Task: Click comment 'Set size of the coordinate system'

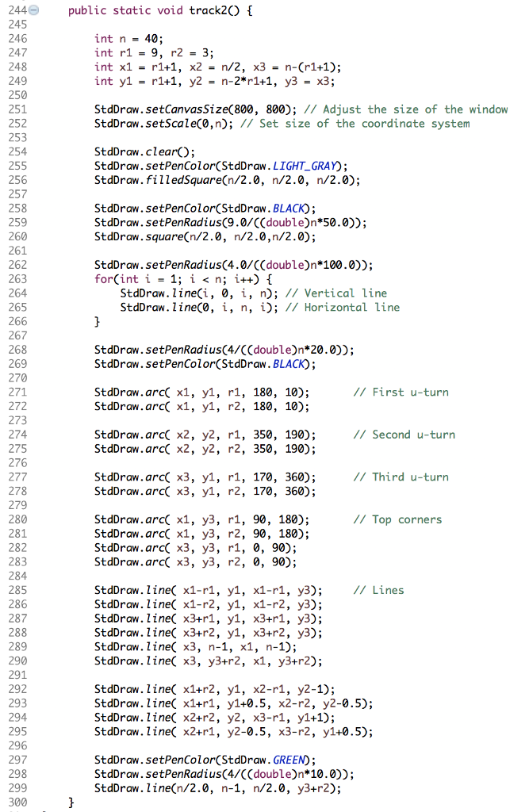Action: (x=355, y=124)
